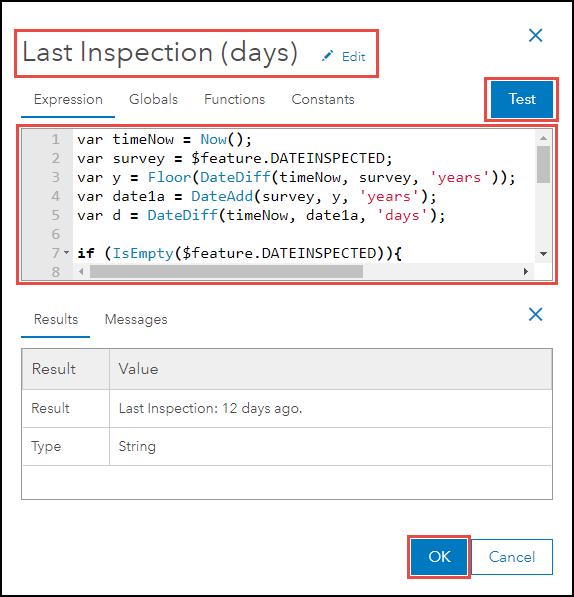The height and width of the screenshot is (597, 574).
Task: Click the Edit link next to the title
Action: click(354, 57)
